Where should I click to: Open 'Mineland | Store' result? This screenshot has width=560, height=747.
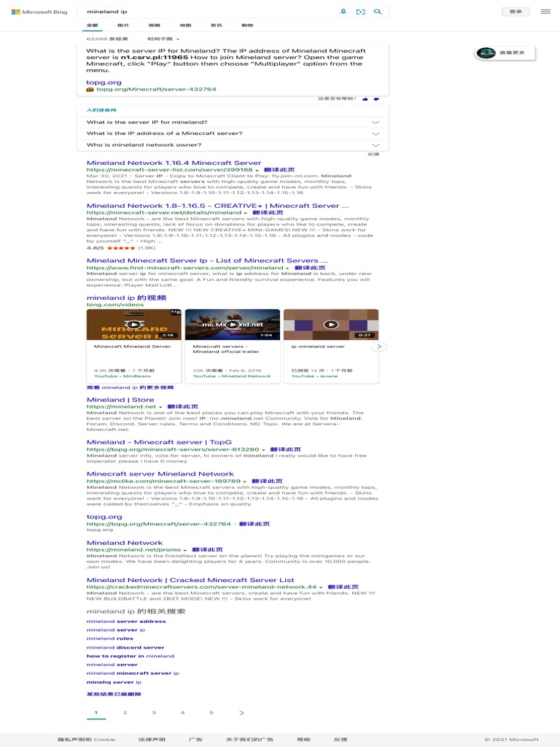[120, 400]
